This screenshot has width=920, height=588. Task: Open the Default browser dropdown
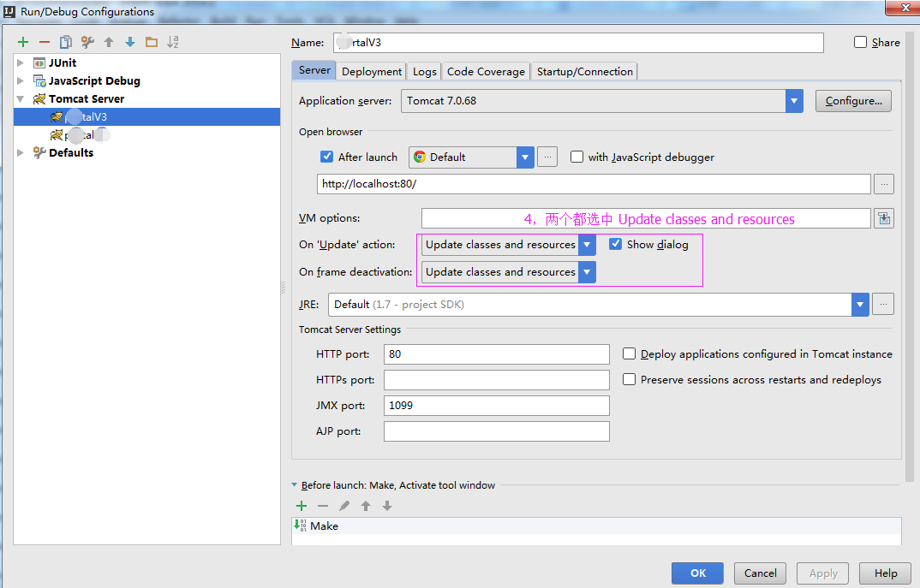525,157
